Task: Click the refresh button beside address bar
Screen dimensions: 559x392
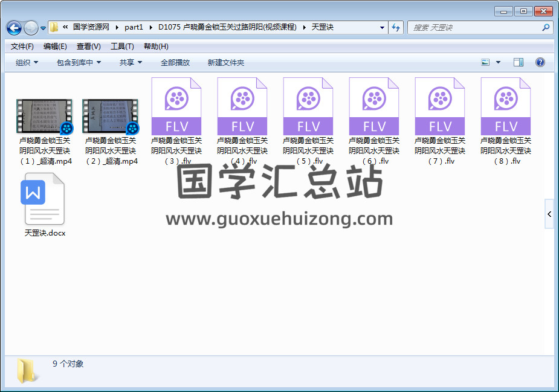Action: pyautogui.click(x=396, y=27)
